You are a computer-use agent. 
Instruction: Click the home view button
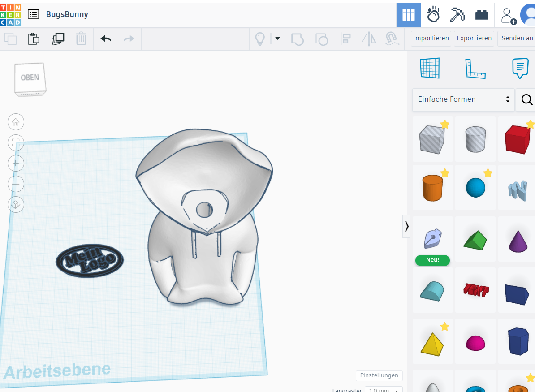[16, 122]
